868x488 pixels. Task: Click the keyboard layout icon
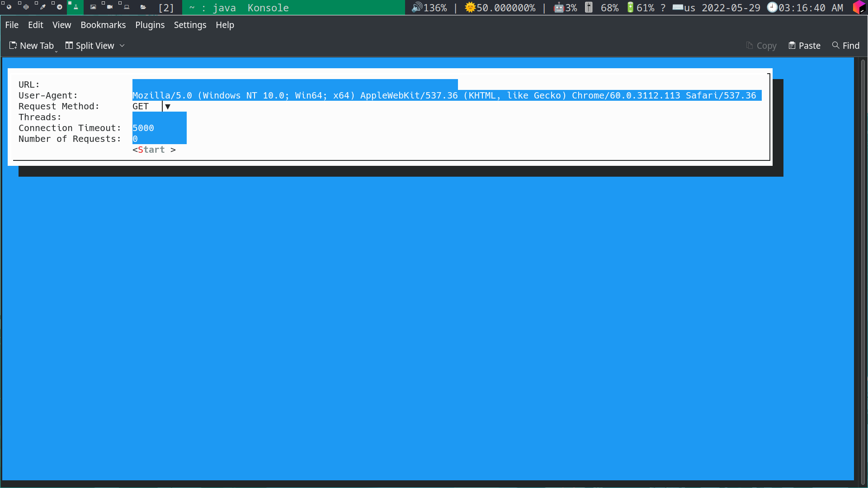[x=678, y=7]
